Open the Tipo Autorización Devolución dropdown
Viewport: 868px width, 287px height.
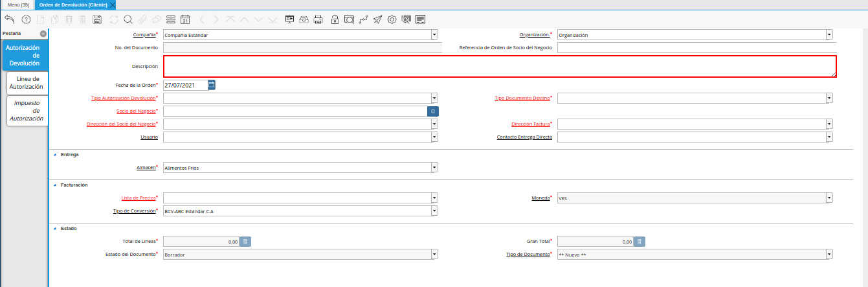(434, 98)
